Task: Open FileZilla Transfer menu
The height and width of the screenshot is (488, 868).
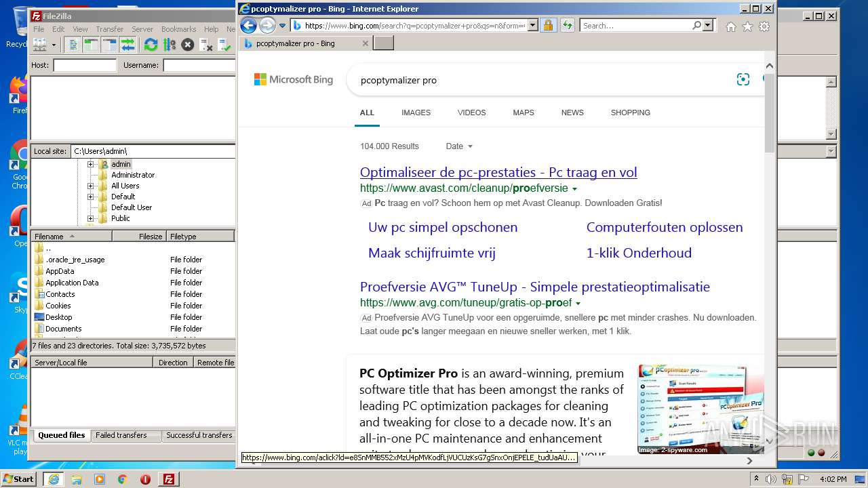Action: (109, 29)
